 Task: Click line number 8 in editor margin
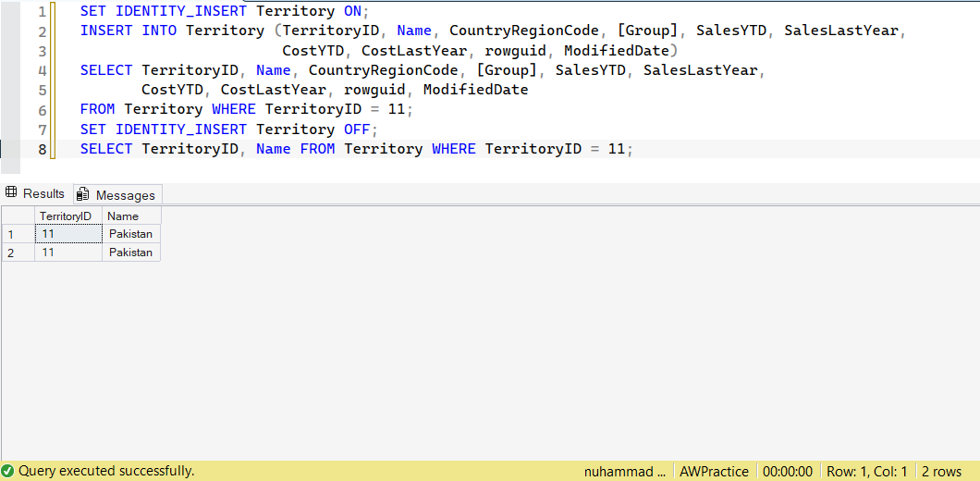(x=42, y=150)
